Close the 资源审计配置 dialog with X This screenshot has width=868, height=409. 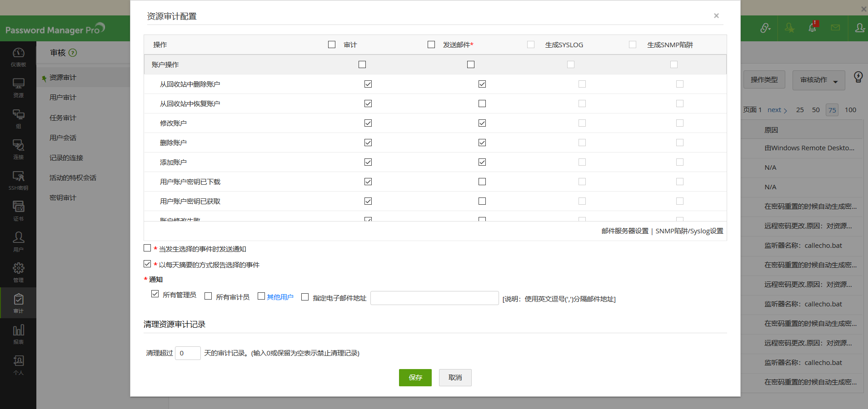(716, 16)
